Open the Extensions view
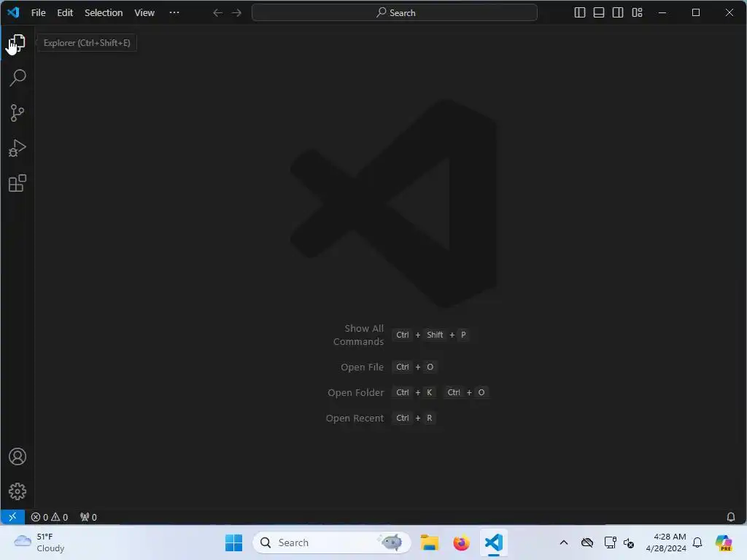The image size is (747, 560). click(18, 183)
